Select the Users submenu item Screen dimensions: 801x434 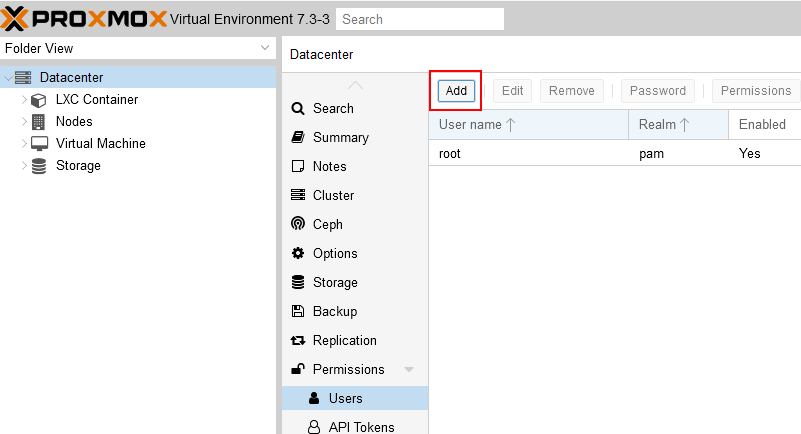click(355, 398)
